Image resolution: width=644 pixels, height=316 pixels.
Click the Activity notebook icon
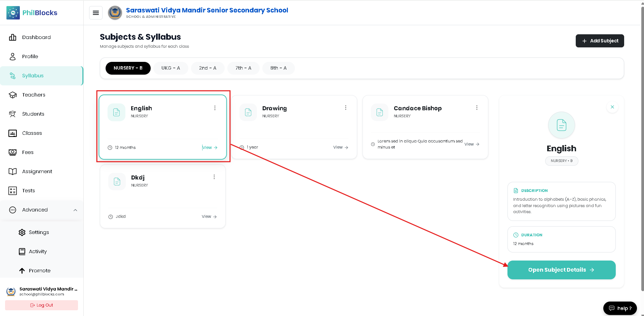click(22, 251)
